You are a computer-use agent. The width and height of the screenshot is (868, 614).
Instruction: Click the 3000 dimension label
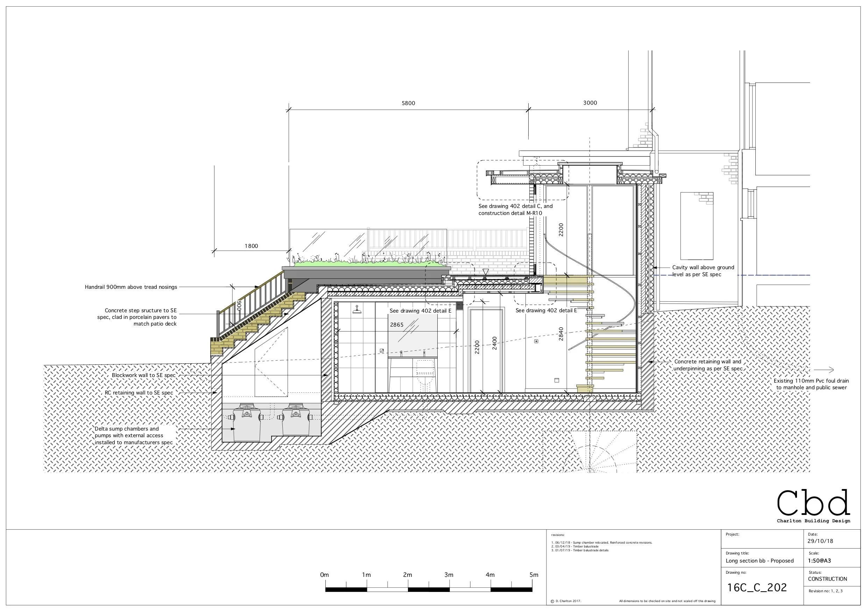click(590, 103)
